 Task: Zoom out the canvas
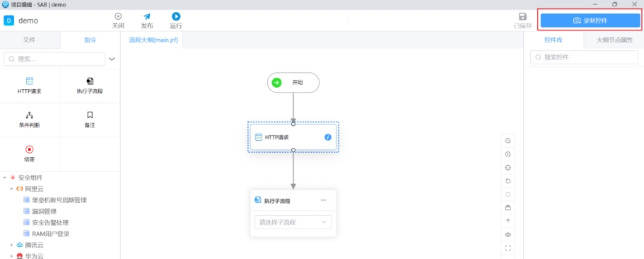[508, 141]
